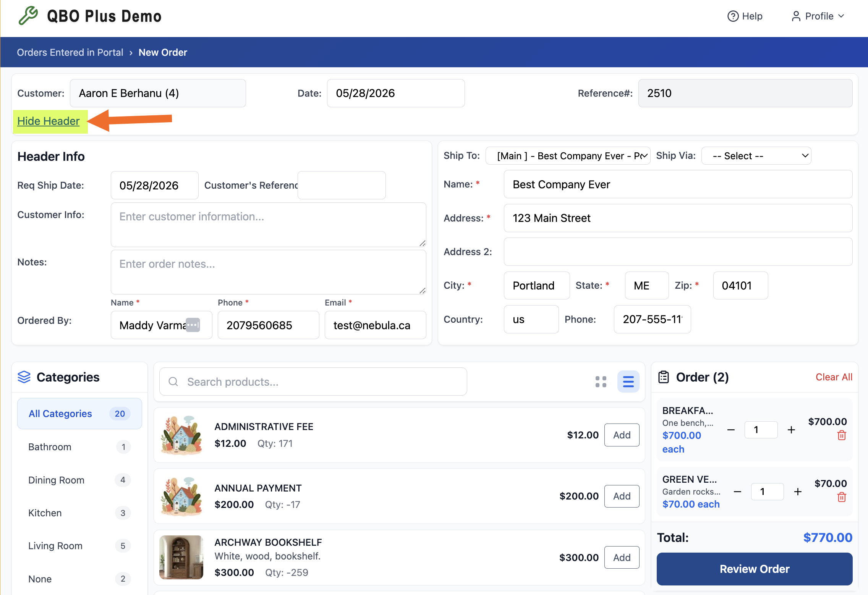Viewport: 868px width, 595px height.
Task: Add Archway Bookshelf to order
Action: (x=622, y=558)
